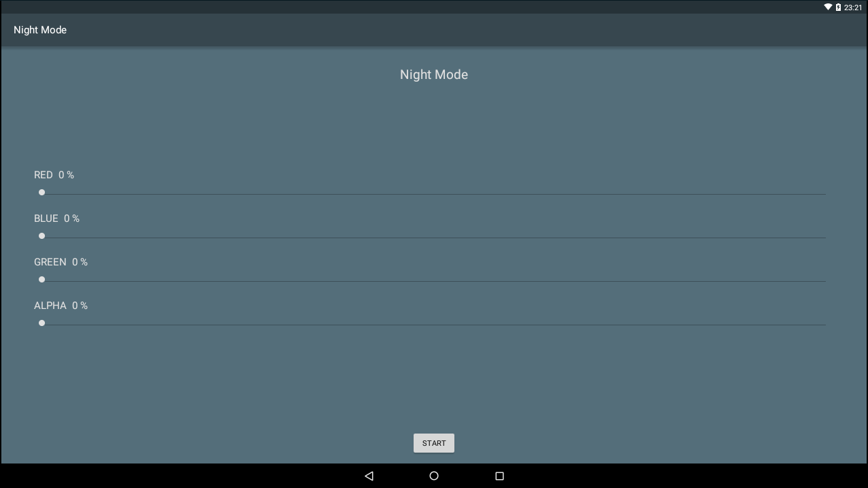This screenshot has width=868, height=488.
Task: Click middle of GREEN slider track
Action: tap(434, 281)
